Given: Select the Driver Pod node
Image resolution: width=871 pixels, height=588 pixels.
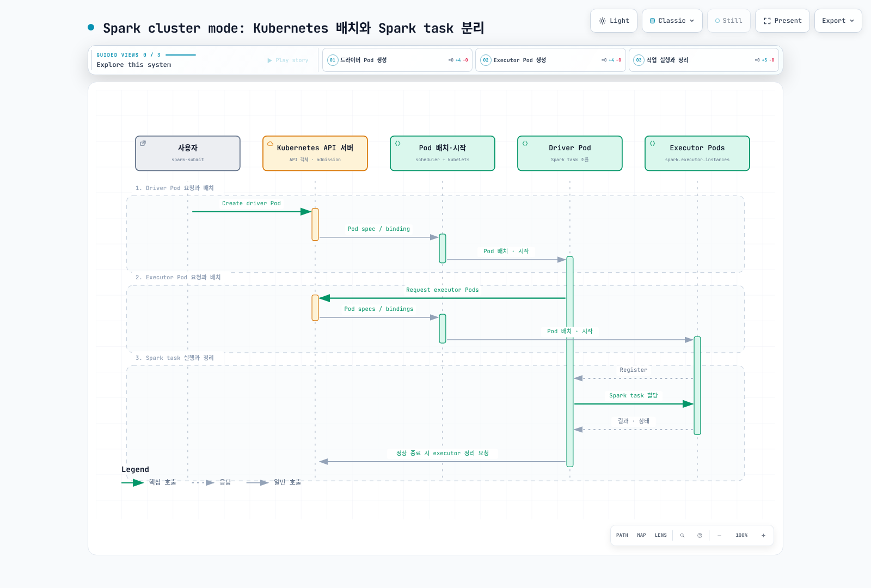Looking at the screenshot, I should [570, 154].
